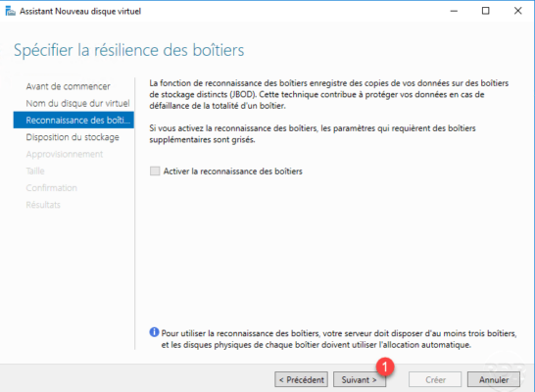Select the greyed Taille step

(35, 171)
